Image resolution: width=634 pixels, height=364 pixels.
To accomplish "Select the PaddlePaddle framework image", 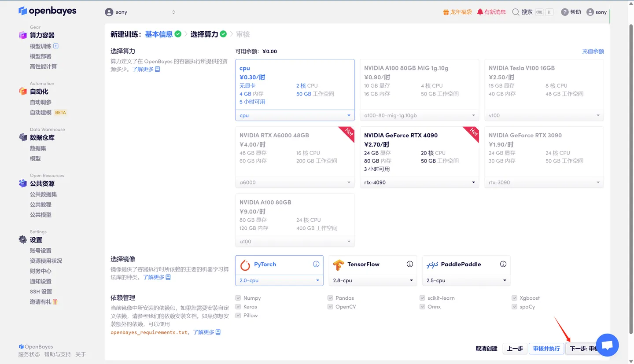I will (x=466, y=264).
